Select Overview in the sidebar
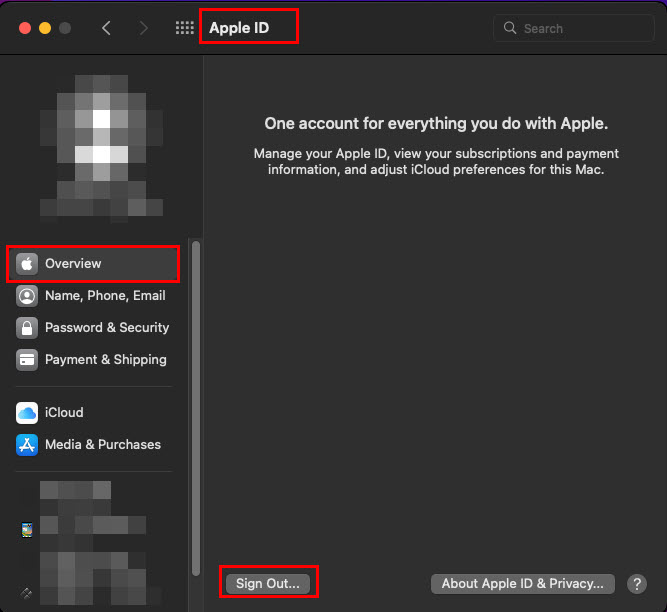The height and width of the screenshot is (612, 667). click(93, 264)
